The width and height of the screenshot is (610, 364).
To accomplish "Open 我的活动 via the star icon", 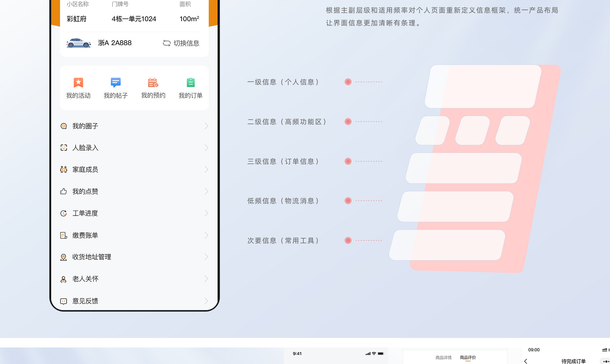I will point(78,83).
